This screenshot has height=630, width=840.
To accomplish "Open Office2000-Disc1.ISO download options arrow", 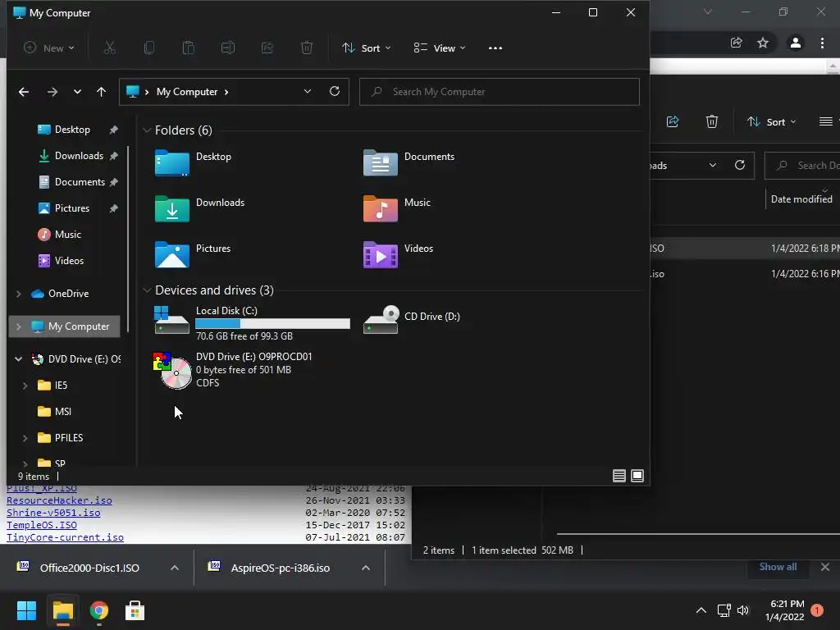I will (x=175, y=568).
